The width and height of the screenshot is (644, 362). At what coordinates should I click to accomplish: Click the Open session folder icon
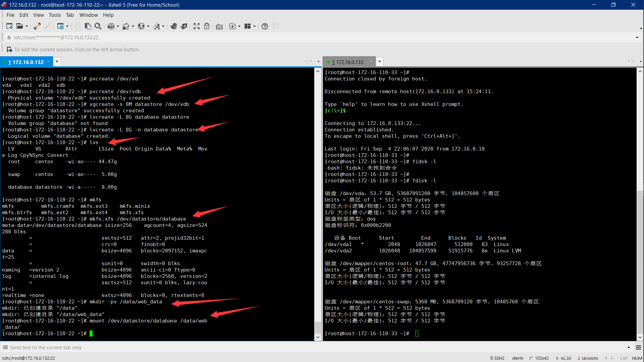(x=20, y=26)
